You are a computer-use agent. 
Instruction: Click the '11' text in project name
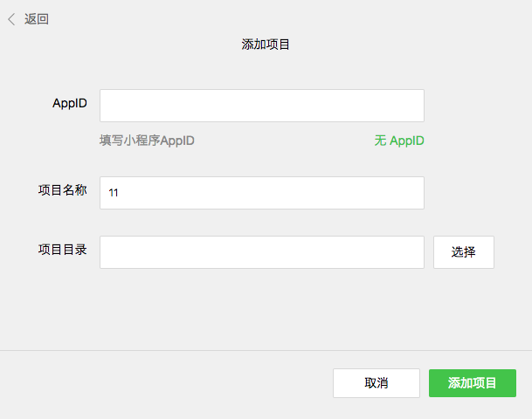tap(114, 194)
